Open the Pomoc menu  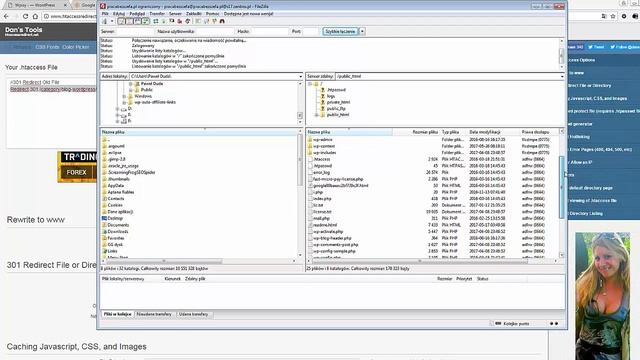pos(212,13)
